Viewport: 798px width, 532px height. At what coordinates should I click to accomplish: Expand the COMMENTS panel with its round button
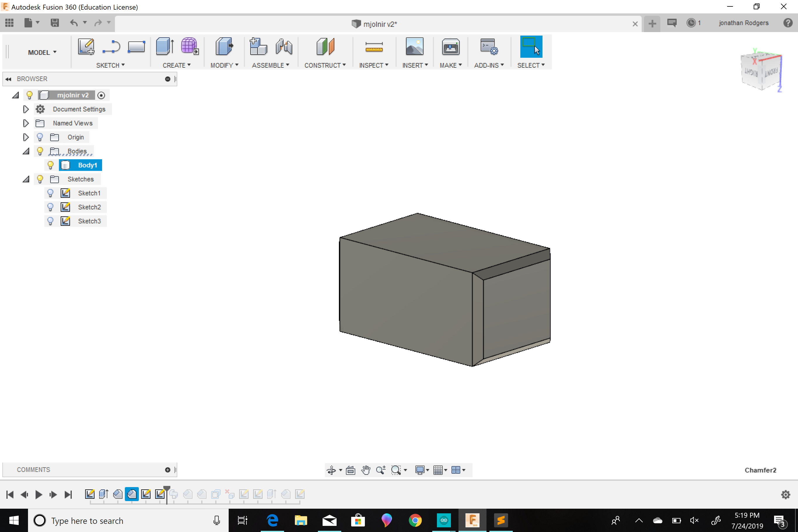(x=168, y=470)
